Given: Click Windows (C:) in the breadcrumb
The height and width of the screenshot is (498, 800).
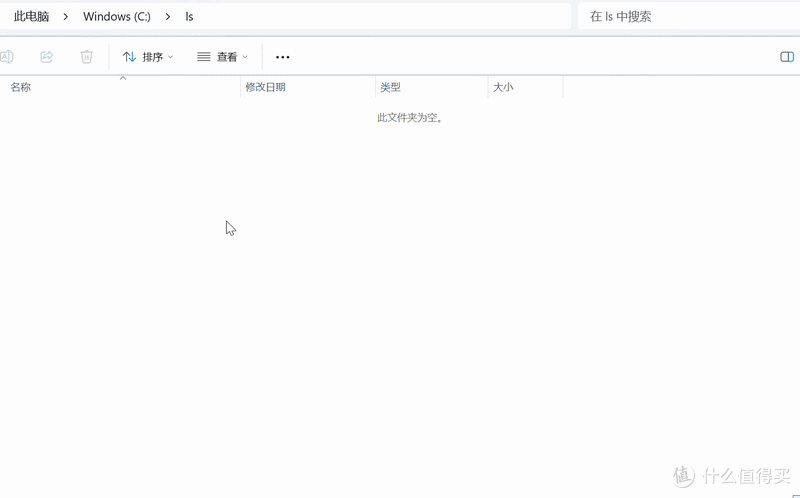Looking at the screenshot, I should tap(117, 16).
